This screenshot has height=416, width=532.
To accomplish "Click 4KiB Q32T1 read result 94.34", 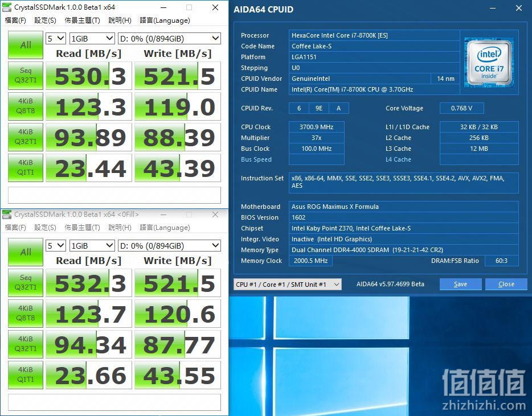I will tap(88, 344).
